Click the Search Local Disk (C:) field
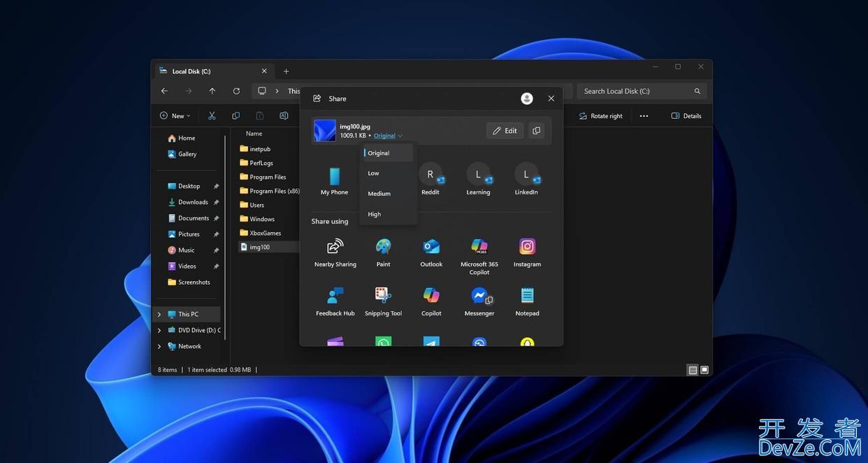Image resolution: width=868 pixels, height=463 pixels. coord(642,91)
